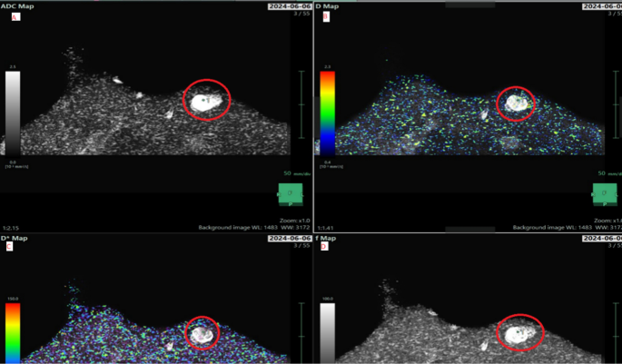
Task: Click the grayscale color bar in f Map
Action: (327, 331)
